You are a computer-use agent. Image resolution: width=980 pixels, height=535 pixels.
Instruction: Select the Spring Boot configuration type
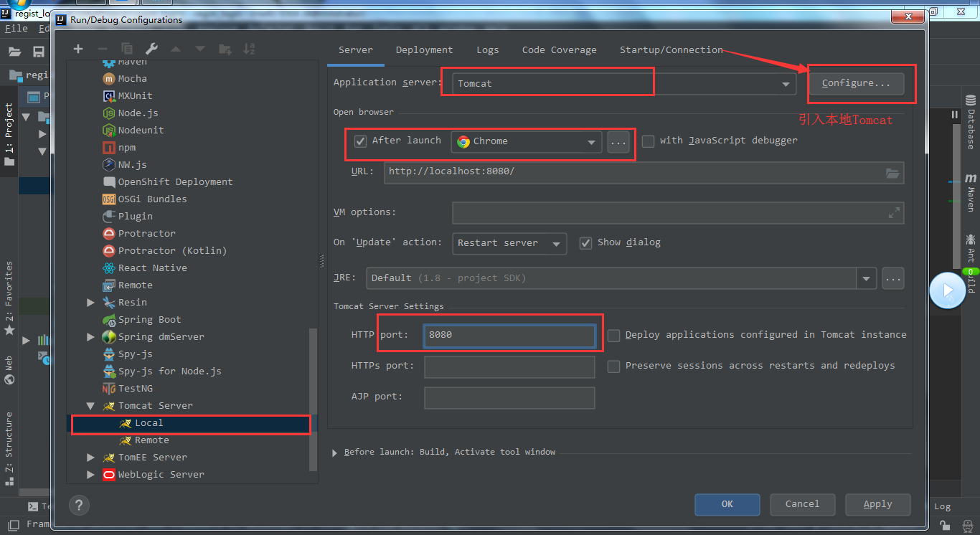(x=149, y=319)
